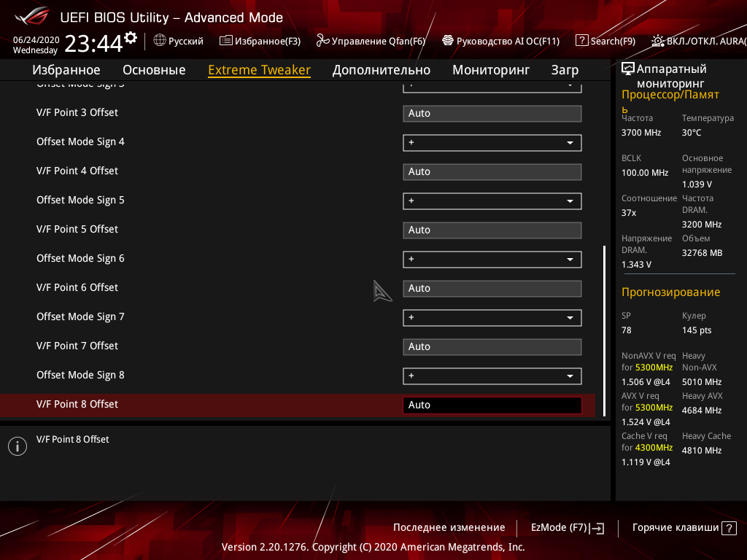Expand the Offset Mode Sign 4 dropdown
The image size is (747, 560).
point(492,142)
